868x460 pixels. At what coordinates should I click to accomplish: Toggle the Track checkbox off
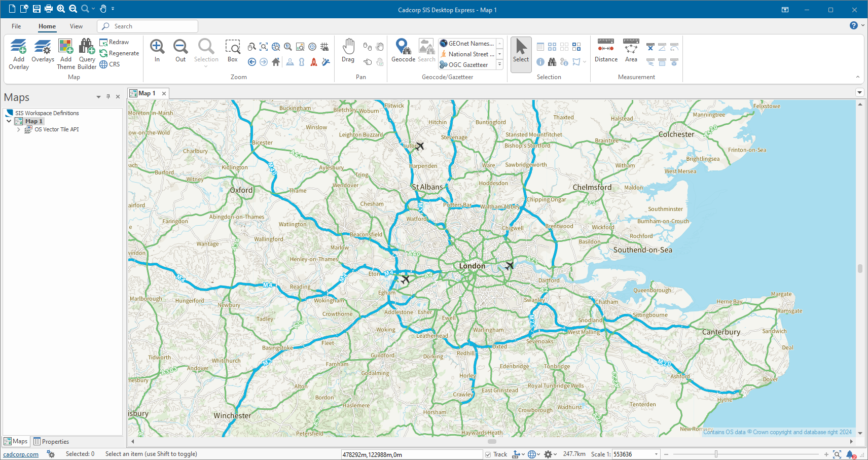pos(487,454)
